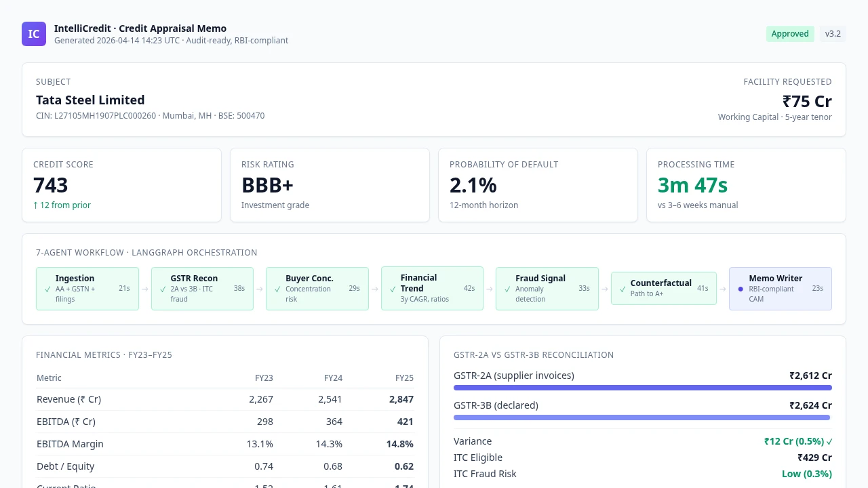Screen dimensions: 868x488
Task: Click the ITC Fraud Risk Low (0.3%) value
Action: coord(807,474)
